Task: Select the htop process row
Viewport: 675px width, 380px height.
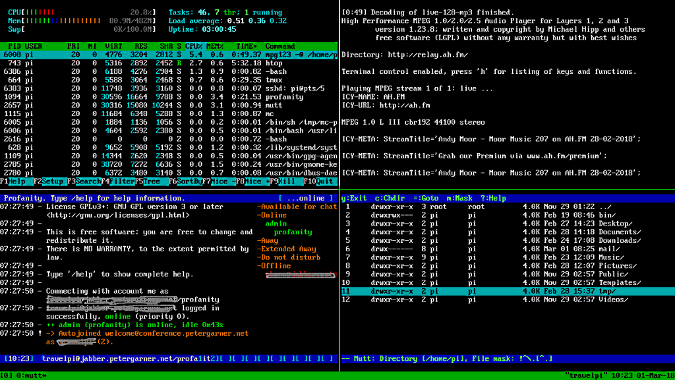Action: (169, 63)
